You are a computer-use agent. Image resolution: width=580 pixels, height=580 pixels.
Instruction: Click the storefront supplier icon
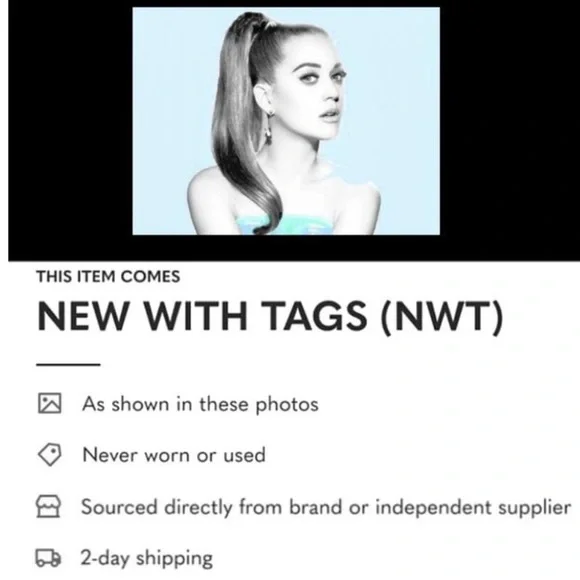[x=48, y=506]
